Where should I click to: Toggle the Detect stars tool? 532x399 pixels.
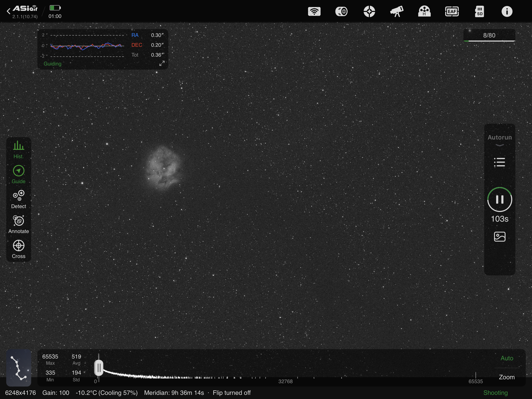point(18,200)
